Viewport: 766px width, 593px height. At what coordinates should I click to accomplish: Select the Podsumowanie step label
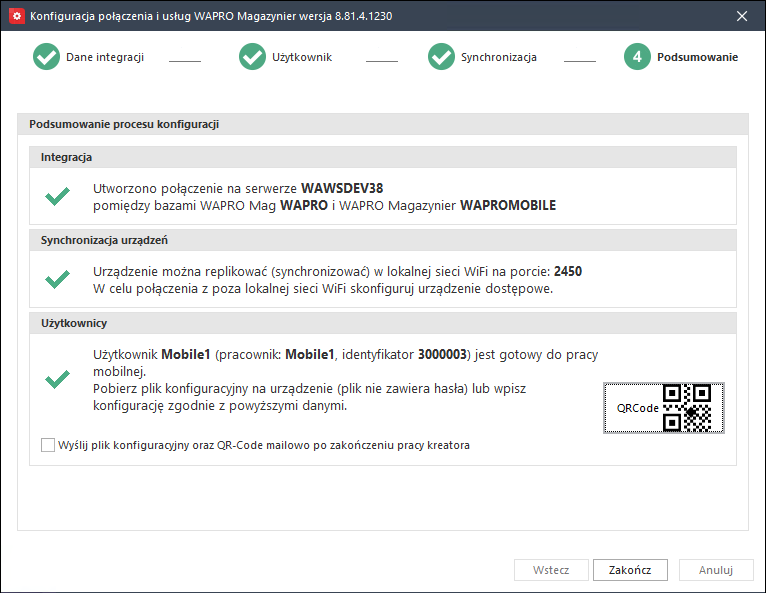[697, 57]
